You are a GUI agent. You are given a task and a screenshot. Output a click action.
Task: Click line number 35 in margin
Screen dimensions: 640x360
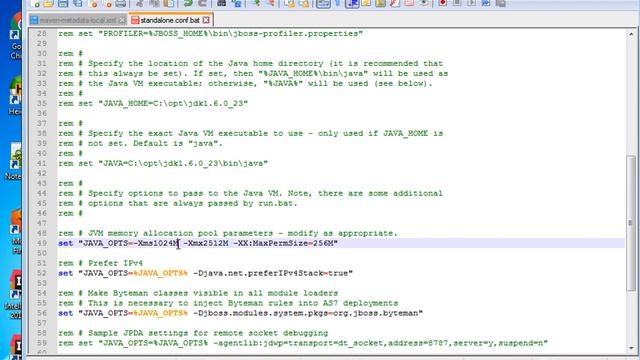point(42,104)
